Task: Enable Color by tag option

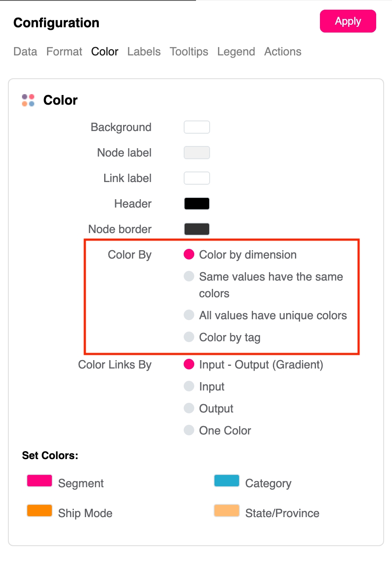Action: 189,337
